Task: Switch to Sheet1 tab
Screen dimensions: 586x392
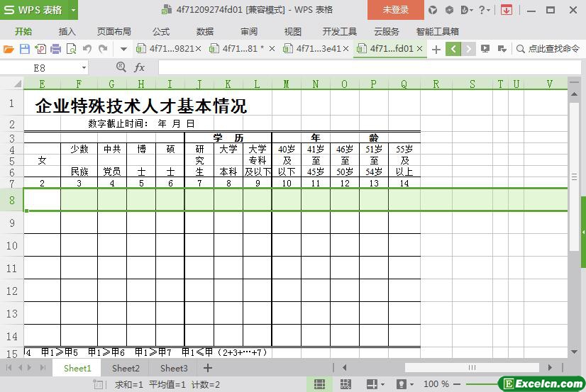Action: (x=77, y=368)
